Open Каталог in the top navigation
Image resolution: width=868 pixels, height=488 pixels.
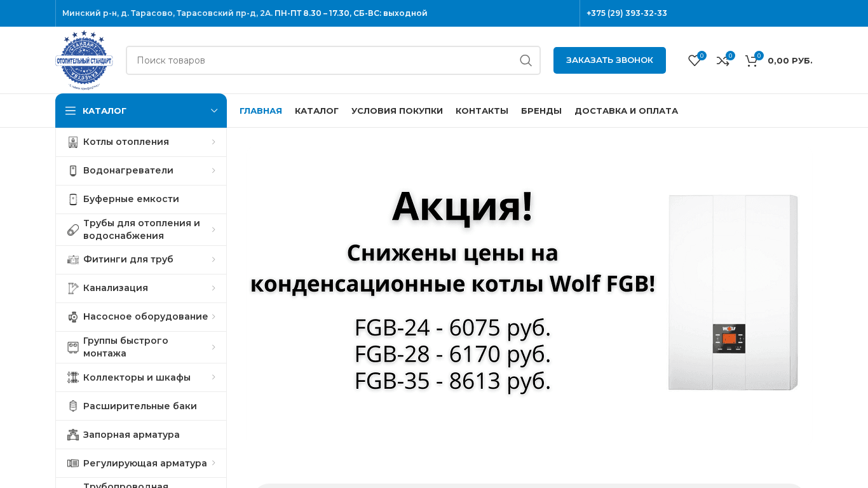[x=316, y=111]
